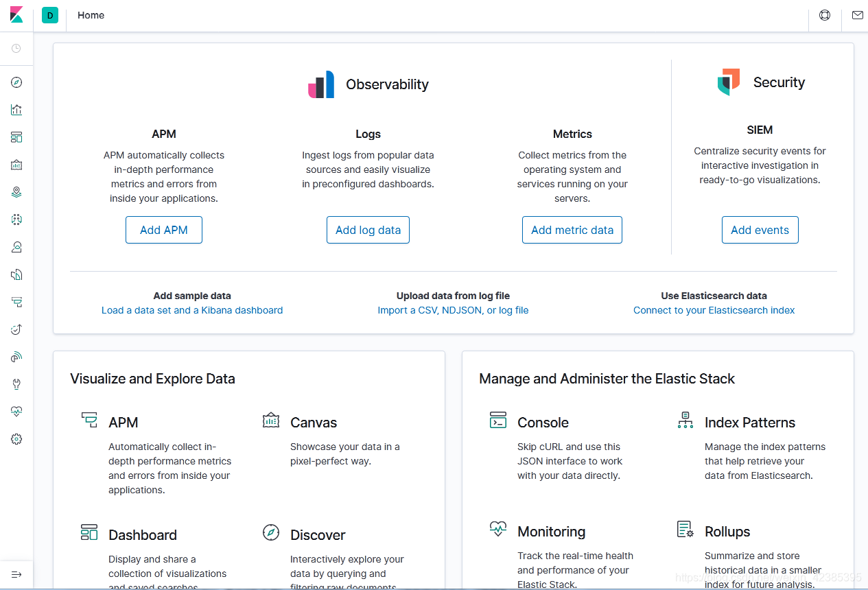The image size is (868, 590).
Task: Click the Add log data button
Action: tap(368, 230)
